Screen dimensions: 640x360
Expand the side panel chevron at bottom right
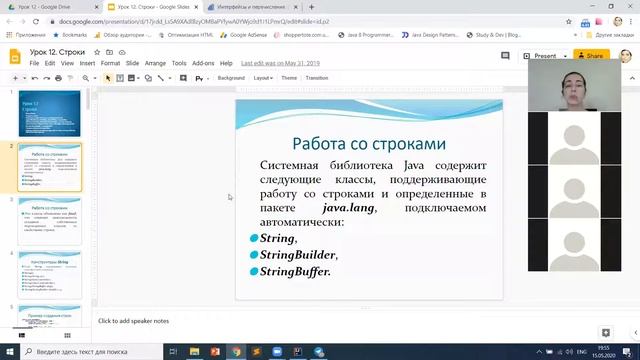click(636, 333)
